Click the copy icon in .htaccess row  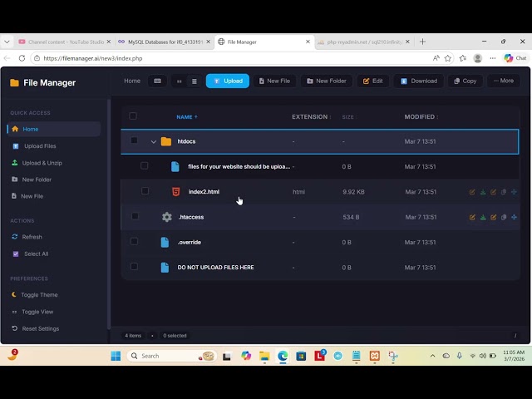click(x=504, y=217)
